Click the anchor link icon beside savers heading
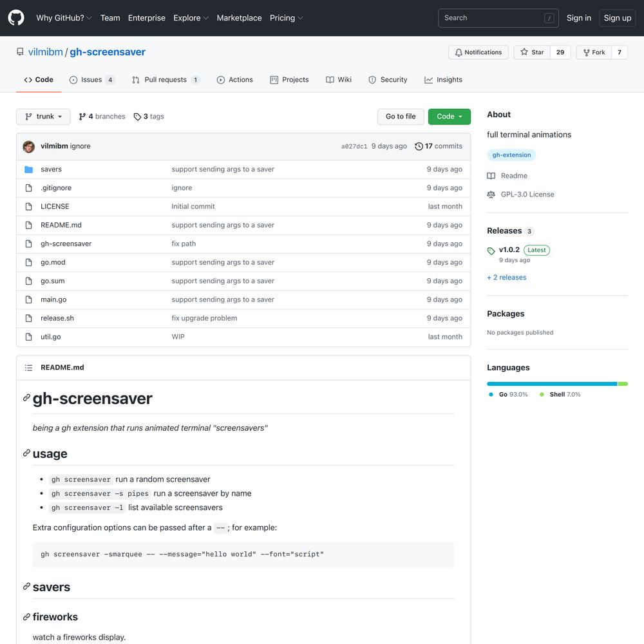 [26, 587]
